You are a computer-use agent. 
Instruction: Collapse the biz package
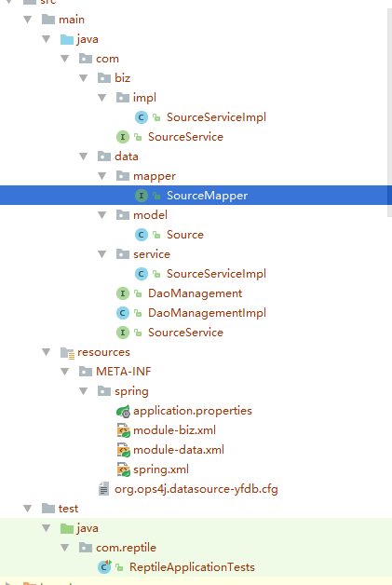pyautogui.click(x=84, y=78)
